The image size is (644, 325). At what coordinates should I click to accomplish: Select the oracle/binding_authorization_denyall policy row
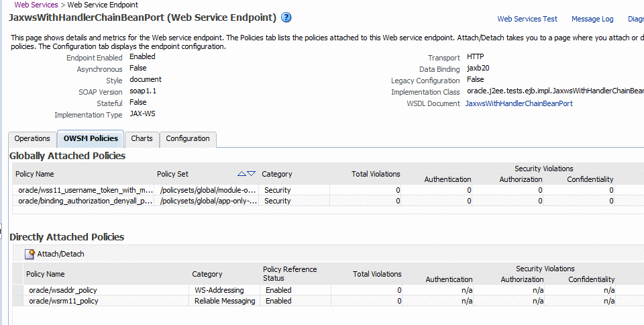coord(86,201)
